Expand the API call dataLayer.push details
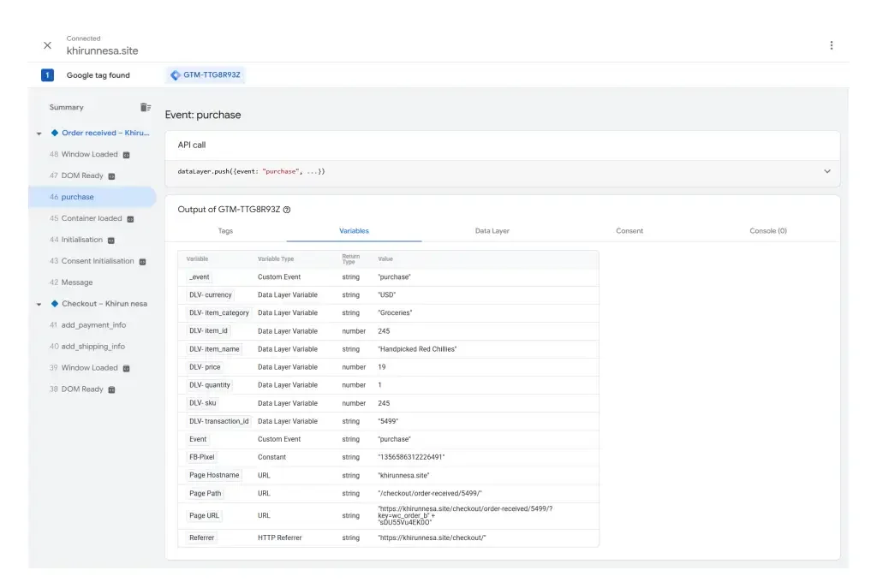This screenshot has width=877, height=588. point(826,171)
